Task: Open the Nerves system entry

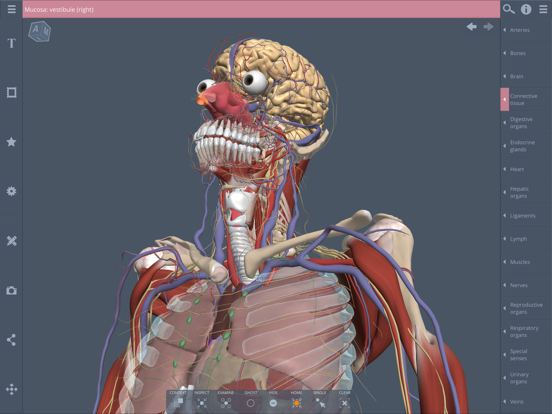Action: (x=526, y=285)
